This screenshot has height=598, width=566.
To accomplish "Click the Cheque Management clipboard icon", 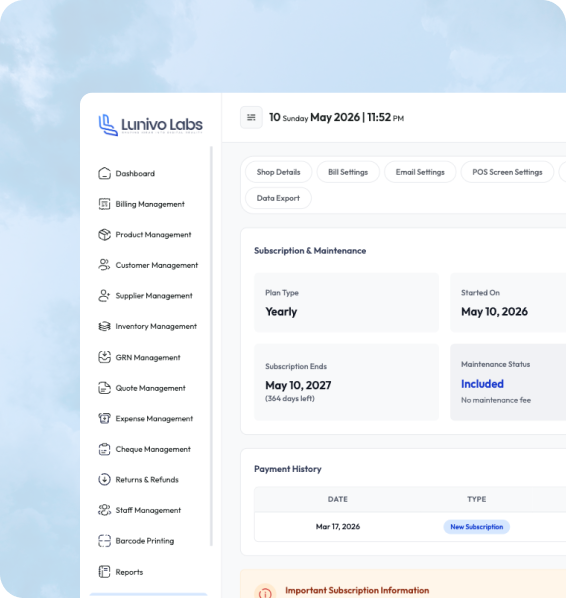I will (x=104, y=449).
